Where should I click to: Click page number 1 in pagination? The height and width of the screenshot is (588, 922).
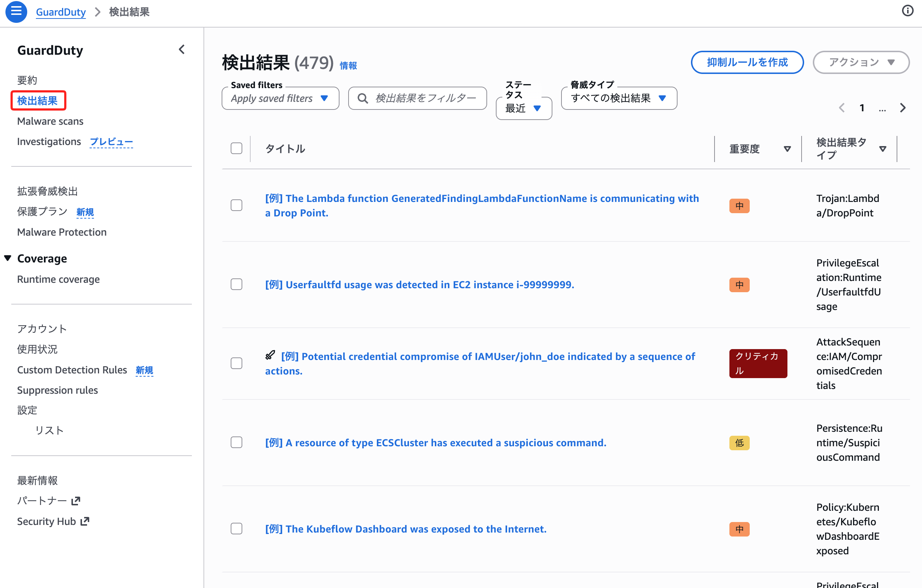tap(862, 108)
